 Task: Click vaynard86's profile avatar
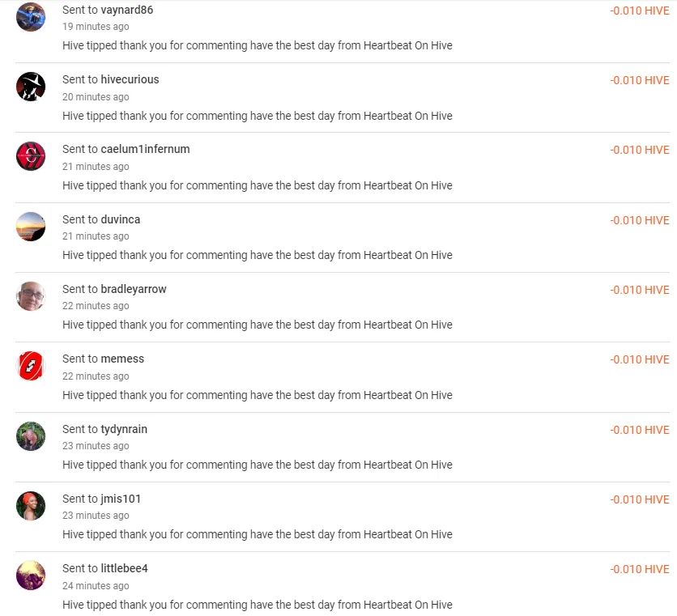[31, 17]
